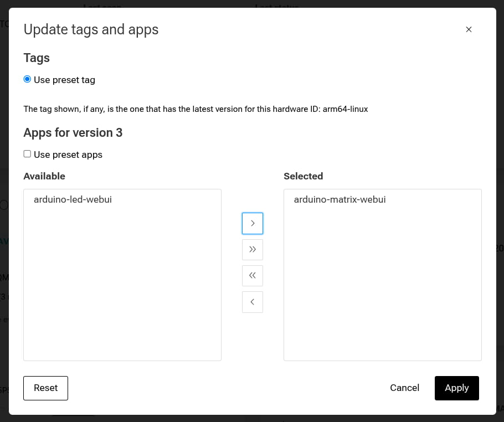Apply the updated tags and apps
The width and height of the screenshot is (504, 422).
click(x=456, y=388)
